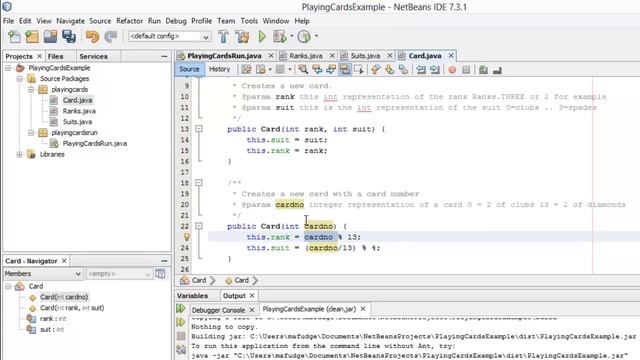Viewport: 640px width, 360px height.
Task: Open the Refactor menu
Action: (129, 21)
